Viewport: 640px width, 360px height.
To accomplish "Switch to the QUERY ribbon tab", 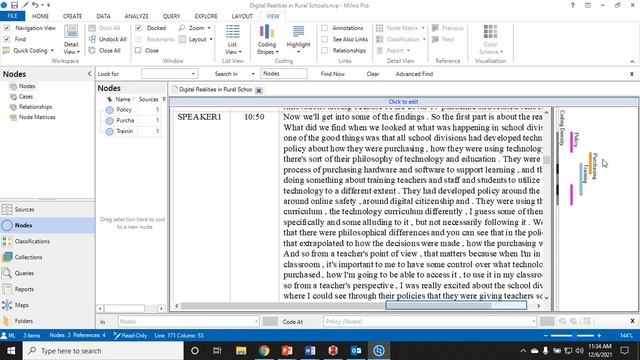I will (x=171, y=16).
